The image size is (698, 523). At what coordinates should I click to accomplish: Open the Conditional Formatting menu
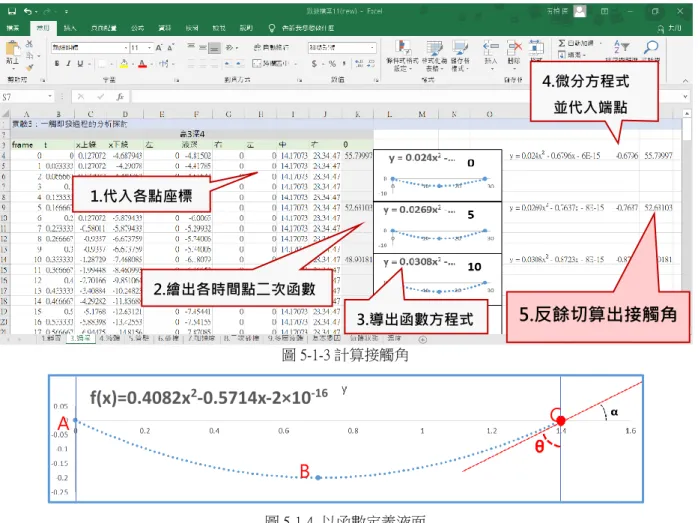coord(402,56)
